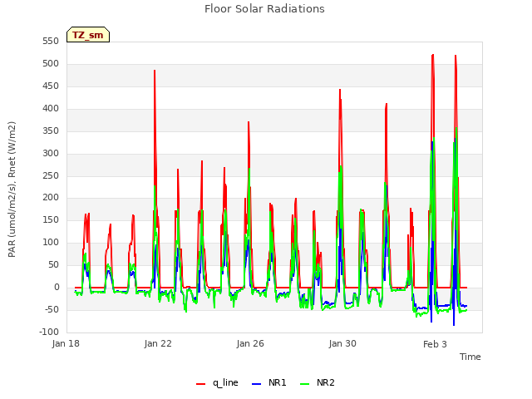532x399 pixels.
Task: Toggle the q_line series in legend
Action: [217, 382]
